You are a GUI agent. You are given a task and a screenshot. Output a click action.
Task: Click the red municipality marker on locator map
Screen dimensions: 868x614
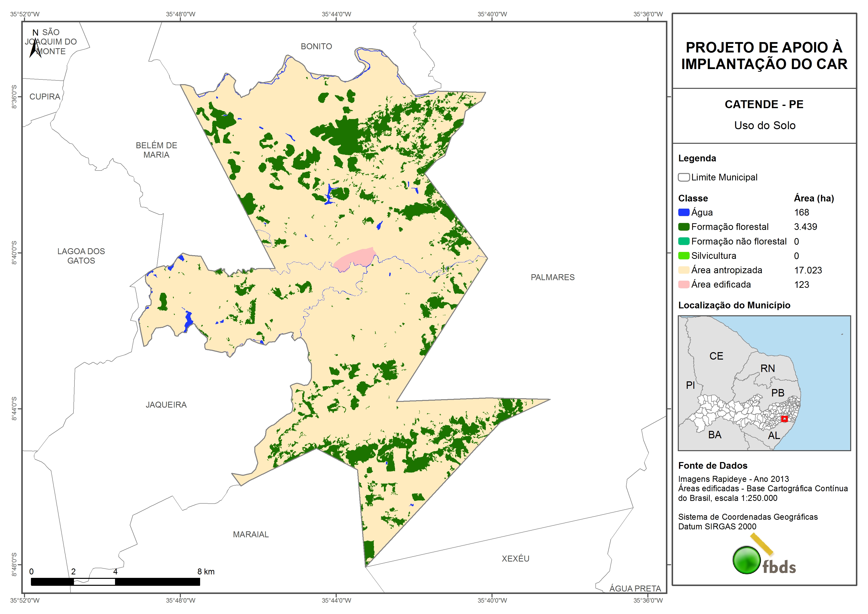(x=784, y=419)
